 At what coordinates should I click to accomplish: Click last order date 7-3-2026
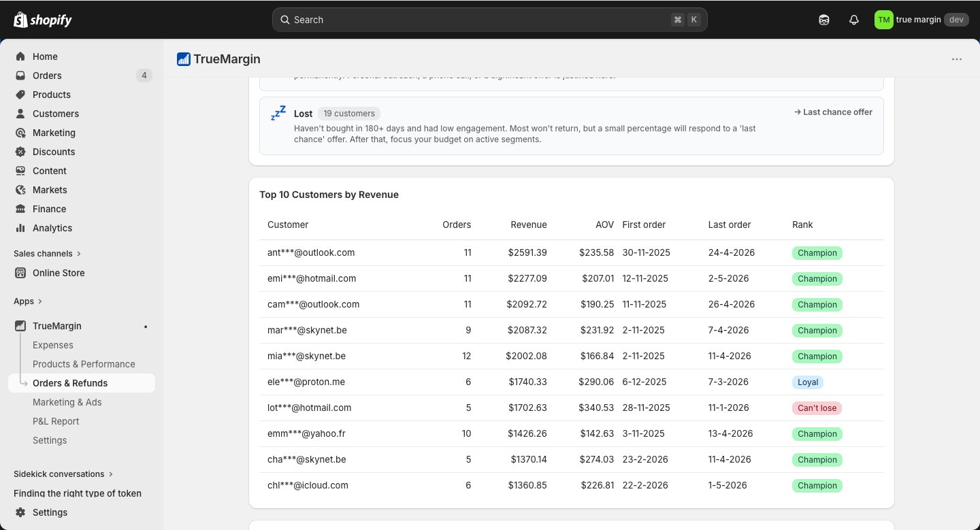point(728,382)
